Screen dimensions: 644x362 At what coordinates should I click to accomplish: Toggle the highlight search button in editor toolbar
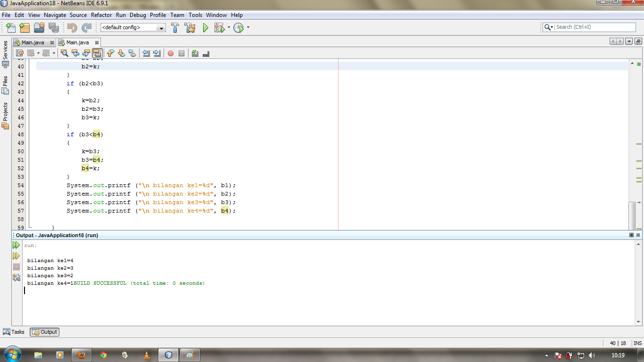97,53
